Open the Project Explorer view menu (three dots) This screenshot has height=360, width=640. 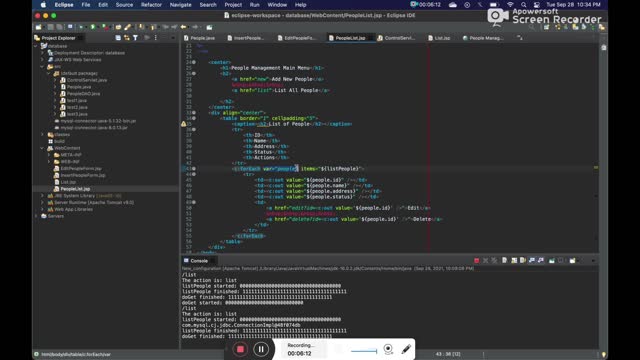pos(156,38)
